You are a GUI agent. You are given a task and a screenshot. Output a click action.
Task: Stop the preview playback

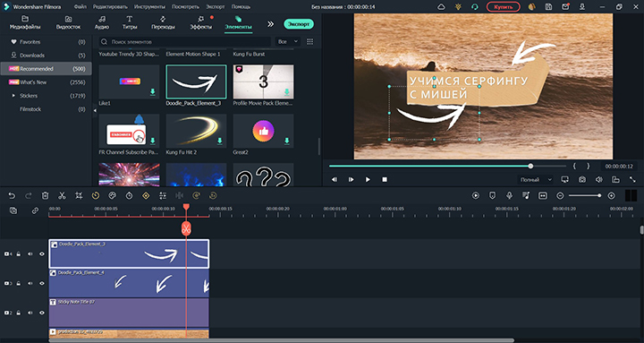[385, 180]
